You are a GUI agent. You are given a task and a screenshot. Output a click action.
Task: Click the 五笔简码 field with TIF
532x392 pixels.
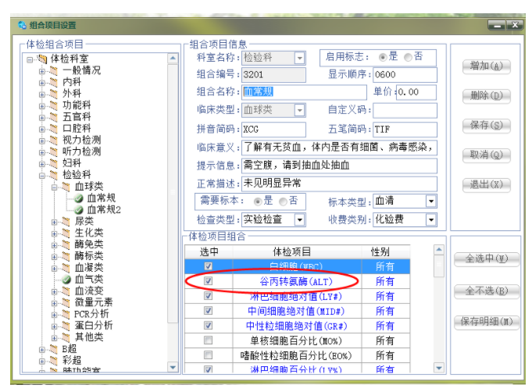click(x=405, y=129)
